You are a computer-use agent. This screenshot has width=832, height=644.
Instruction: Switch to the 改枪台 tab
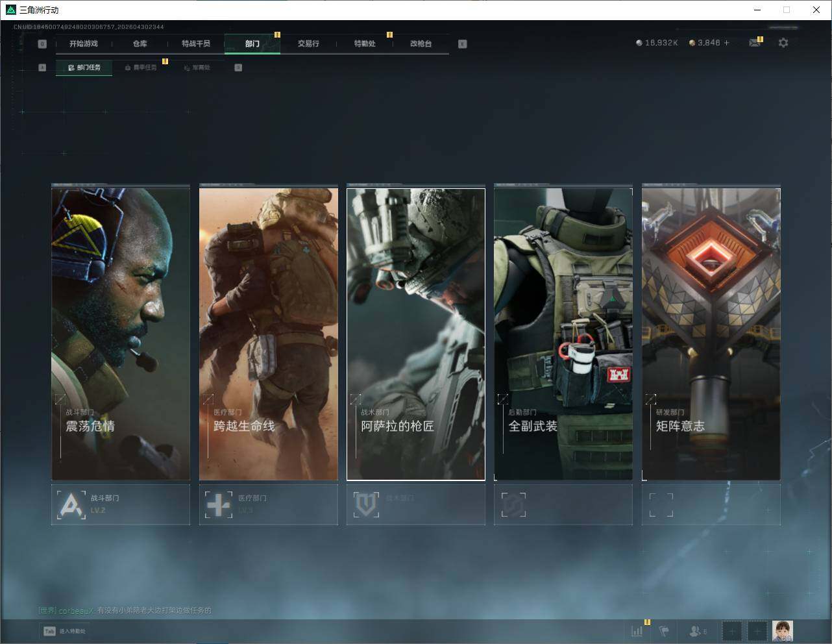point(421,43)
